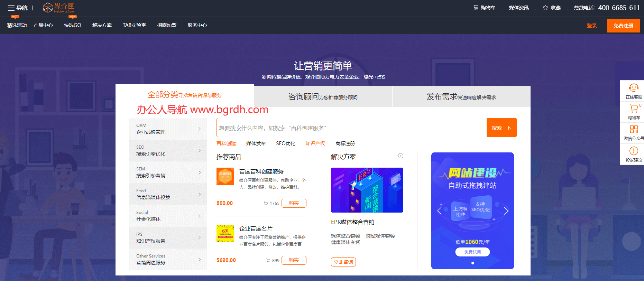Open online customer service chat icon
644x281 pixels.
point(634,88)
